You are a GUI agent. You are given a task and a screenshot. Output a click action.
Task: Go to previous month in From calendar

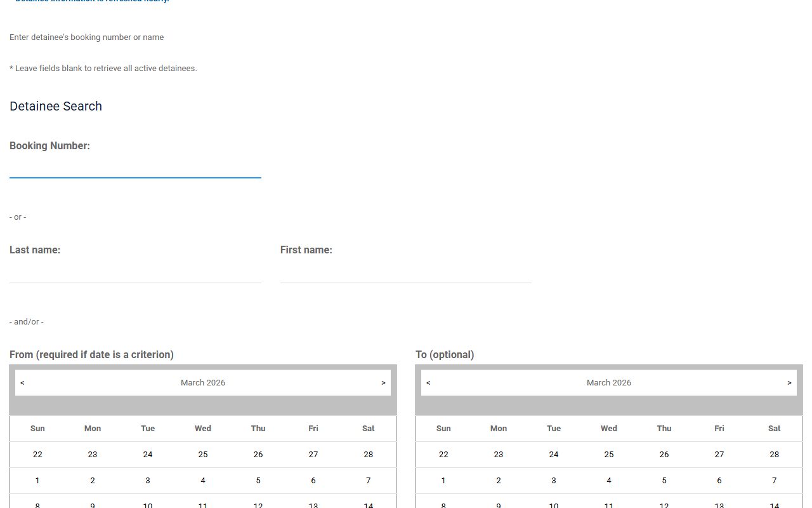pos(22,383)
